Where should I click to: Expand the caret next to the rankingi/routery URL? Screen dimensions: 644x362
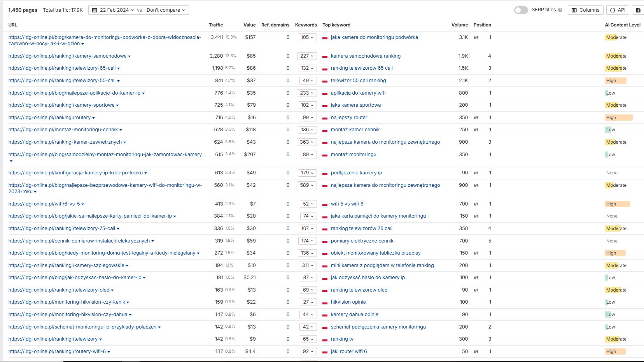(94, 117)
